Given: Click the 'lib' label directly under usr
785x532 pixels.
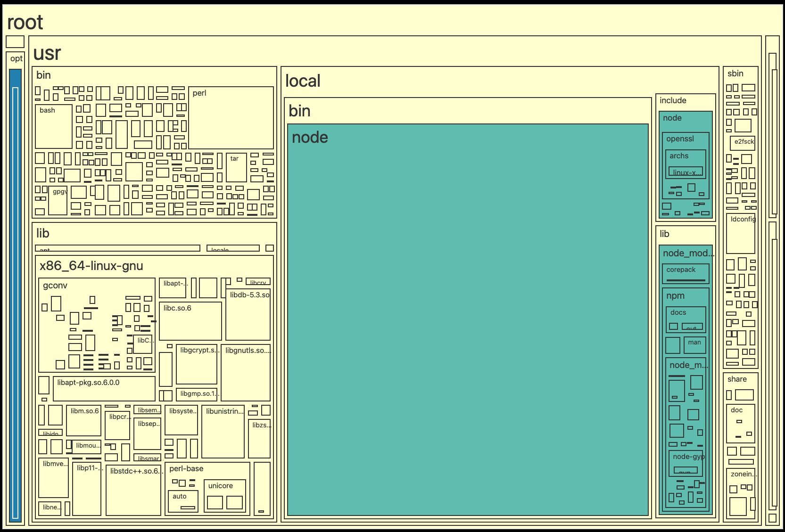Looking at the screenshot, I should coord(43,233).
